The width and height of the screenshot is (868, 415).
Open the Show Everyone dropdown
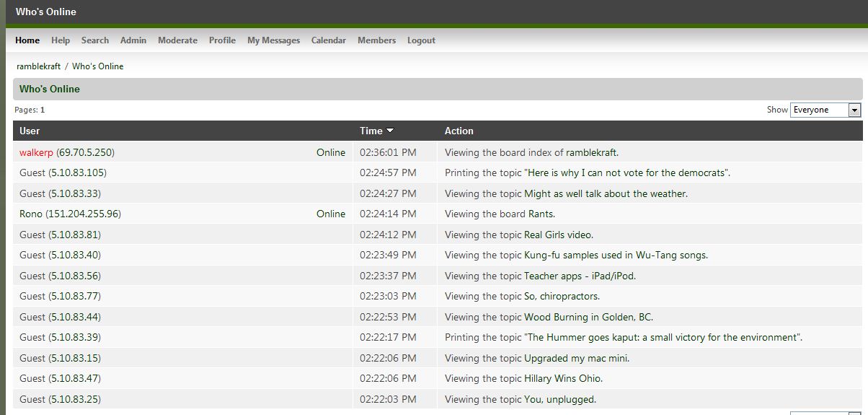(825, 110)
